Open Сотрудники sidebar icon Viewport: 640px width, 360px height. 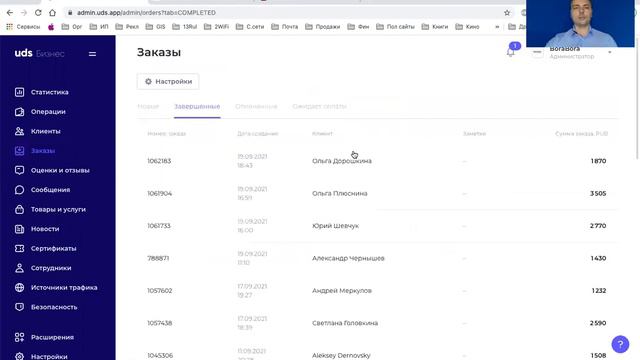tap(20, 268)
